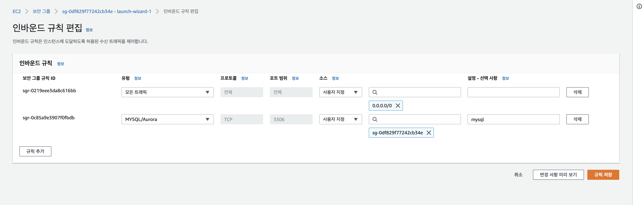Open 정보 link next to 인바운드 규칙 편집 title
Screen dimensions: 644x205
[89, 30]
